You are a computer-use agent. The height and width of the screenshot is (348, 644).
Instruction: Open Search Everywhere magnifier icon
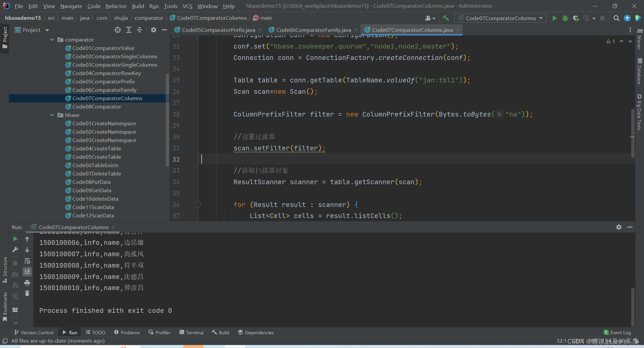tap(616, 18)
